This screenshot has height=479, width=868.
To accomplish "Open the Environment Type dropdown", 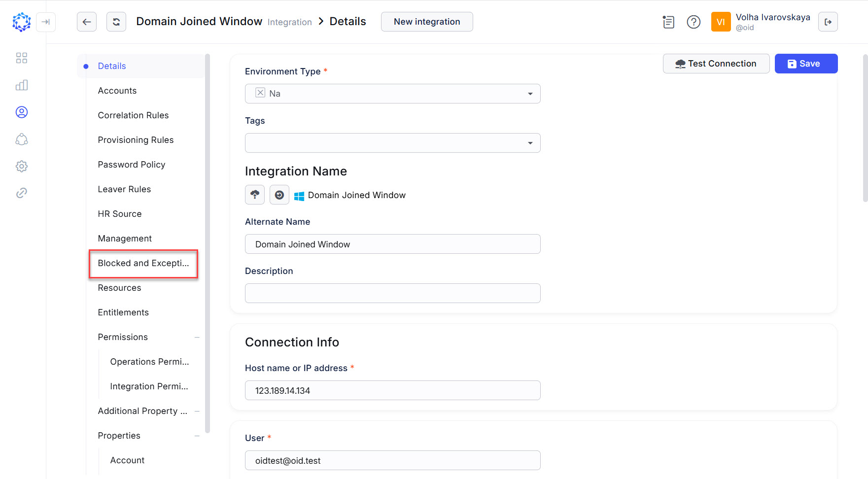I will pyautogui.click(x=530, y=93).
